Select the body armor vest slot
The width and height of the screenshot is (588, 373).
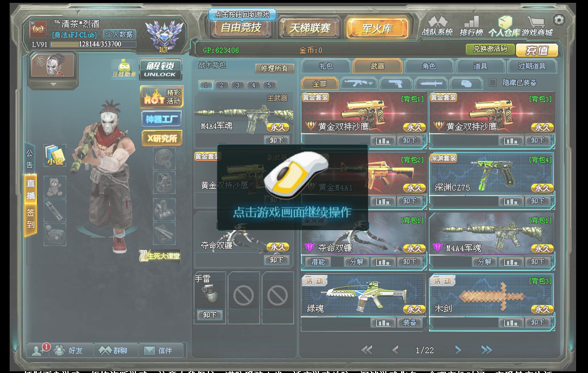click(x=164, y=183)
